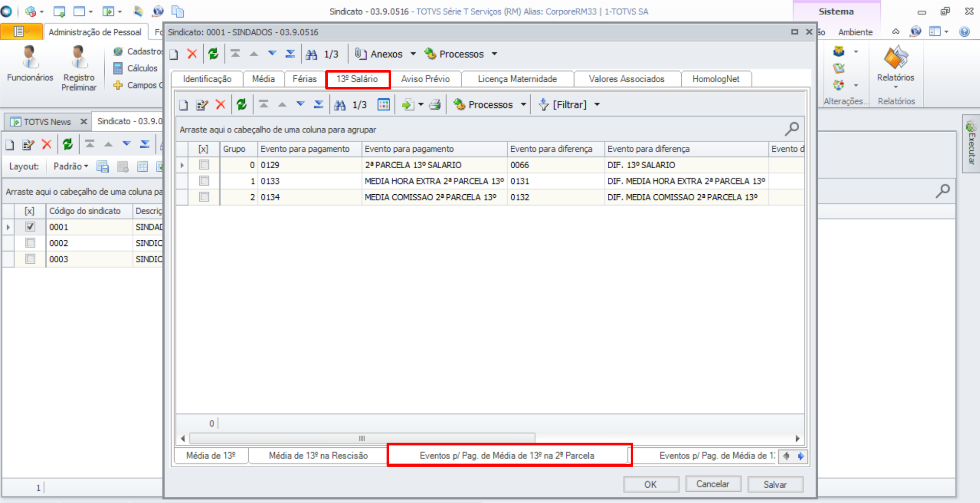Check sindicato 0003 in background list
Image resolution: width=980 pixels, height=503 pixels.
30,259
